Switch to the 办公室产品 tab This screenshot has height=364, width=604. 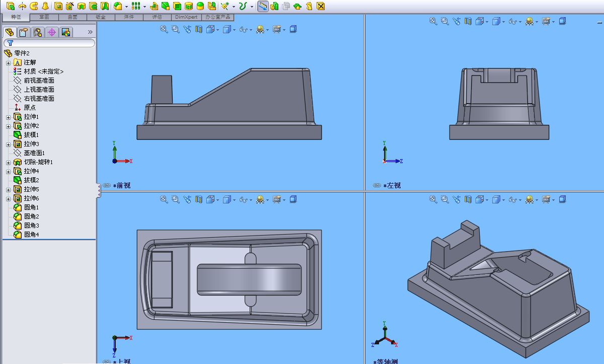(217, 17)
